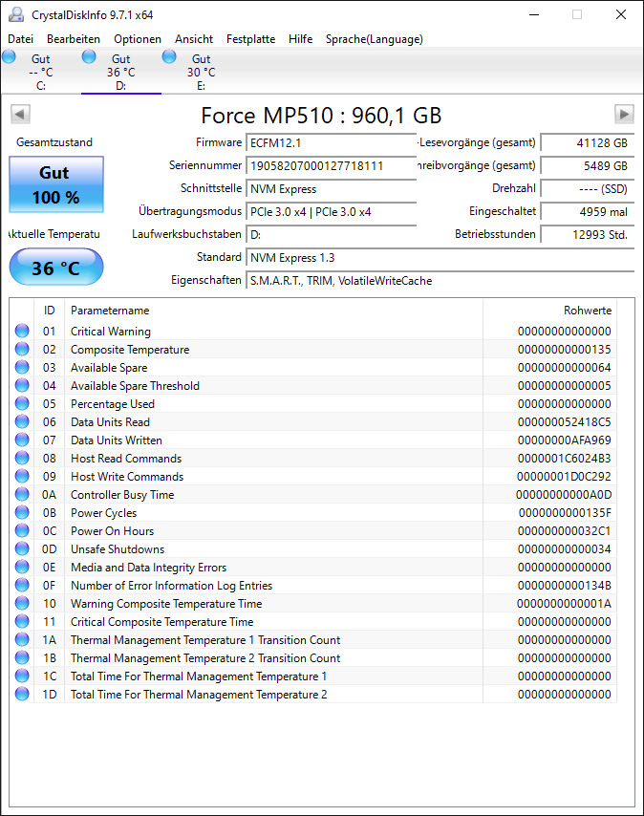The height and width of the screenshot is (816, 644).
Task: Select the Percentage Used parameter name
Action: (x=113, y=404)
